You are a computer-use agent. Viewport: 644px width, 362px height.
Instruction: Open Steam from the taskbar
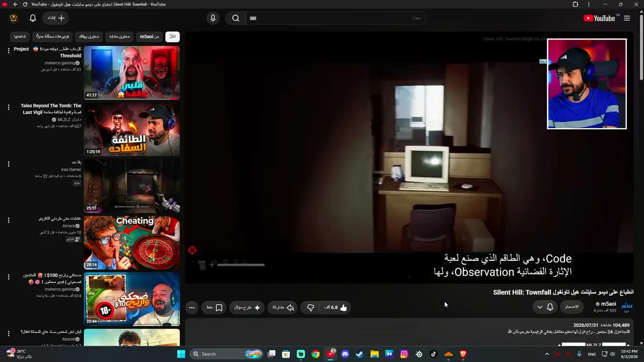pos(359,354)
